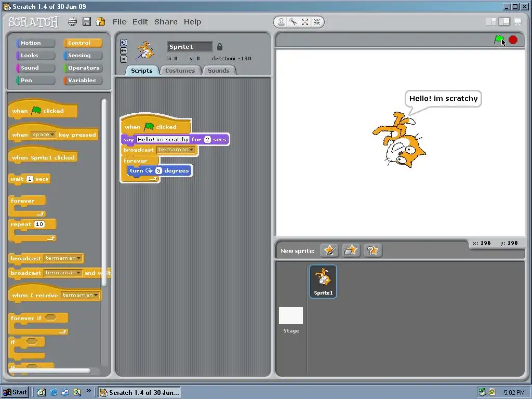Enter presentation mode

[518, 22]
